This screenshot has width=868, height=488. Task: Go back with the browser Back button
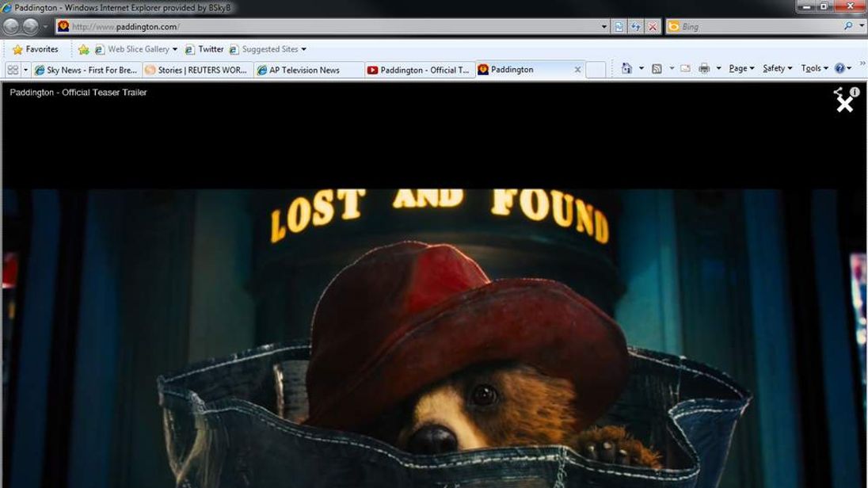[x=11, y=26]
